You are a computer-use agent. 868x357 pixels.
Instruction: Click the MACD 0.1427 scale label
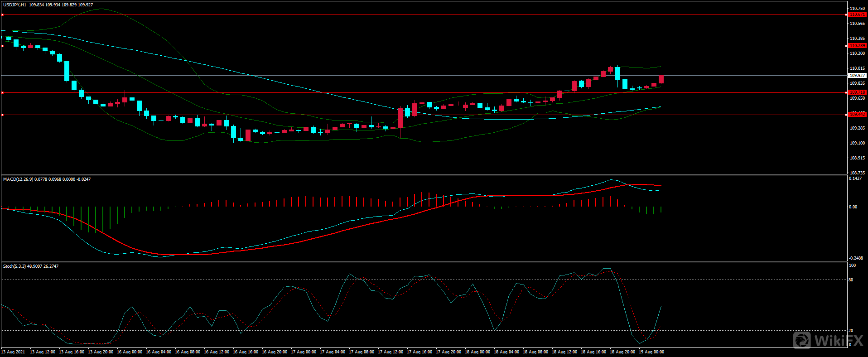click(855, 178)
